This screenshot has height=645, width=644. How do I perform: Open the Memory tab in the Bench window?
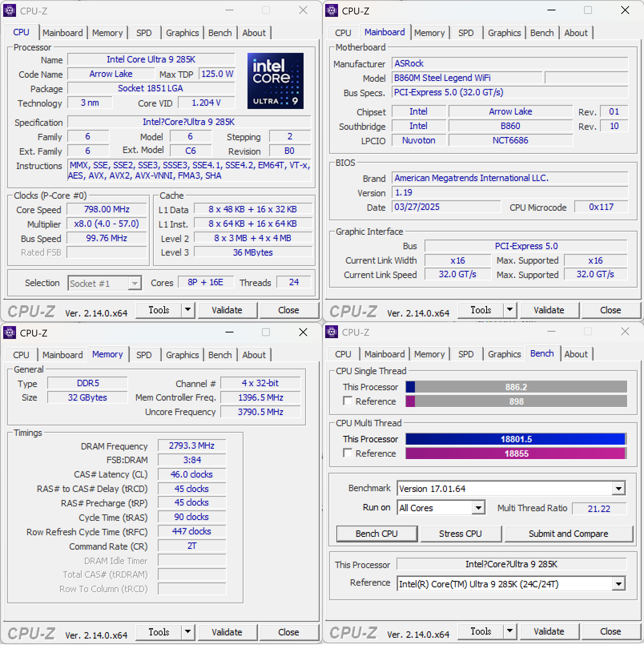[x=429, y=354]
